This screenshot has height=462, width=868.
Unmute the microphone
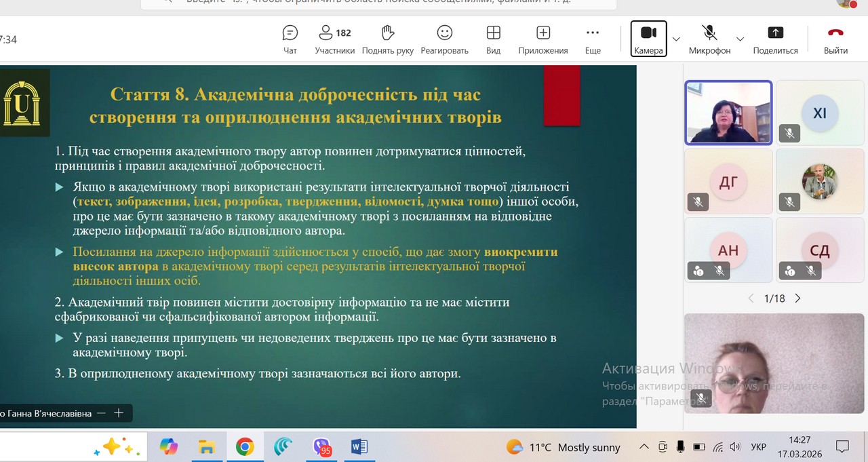pyautogui.click(x=709, y=40)
